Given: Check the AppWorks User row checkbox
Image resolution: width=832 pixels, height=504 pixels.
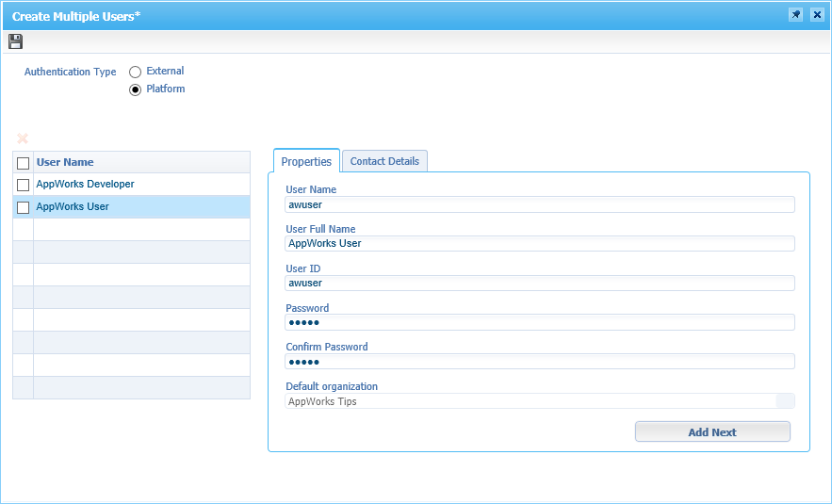Looking at the screenshot, I should (x=23, y=207).
